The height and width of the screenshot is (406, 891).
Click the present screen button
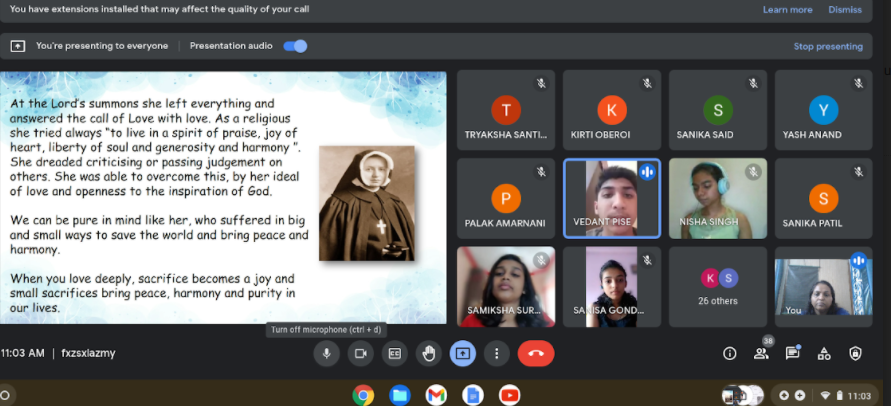click(x=462, y=353)
